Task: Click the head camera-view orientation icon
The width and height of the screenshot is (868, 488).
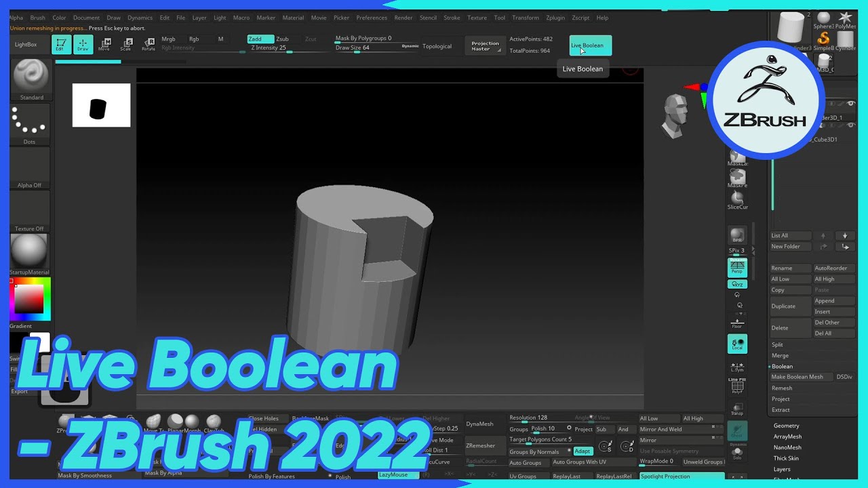Action: pos(675,117)
